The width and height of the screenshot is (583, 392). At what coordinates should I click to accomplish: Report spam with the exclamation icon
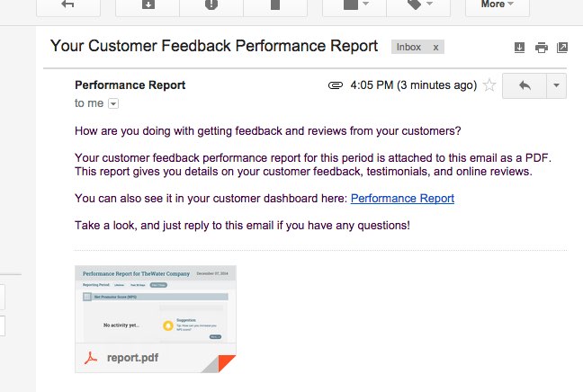click(x=211, y=5)
